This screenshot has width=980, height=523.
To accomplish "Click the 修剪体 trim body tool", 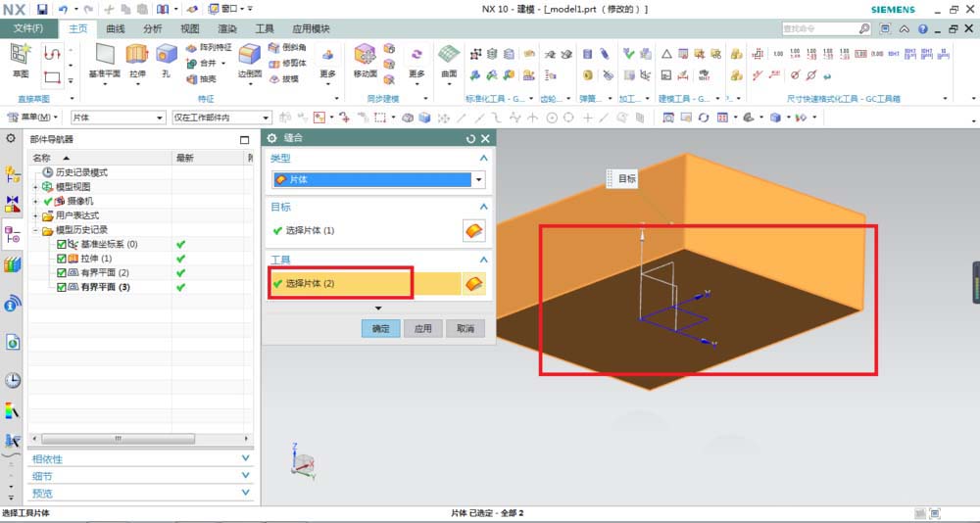I will point(287,63).
